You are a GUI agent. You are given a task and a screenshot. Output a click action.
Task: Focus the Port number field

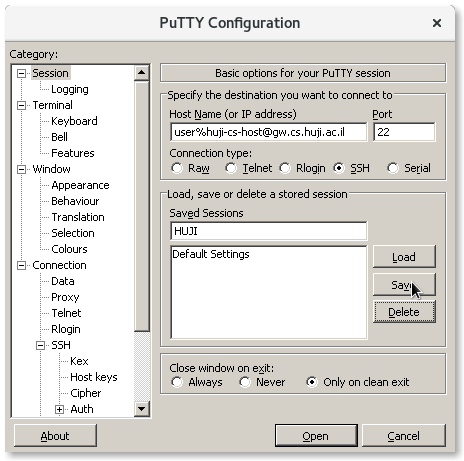coord(404,132)
